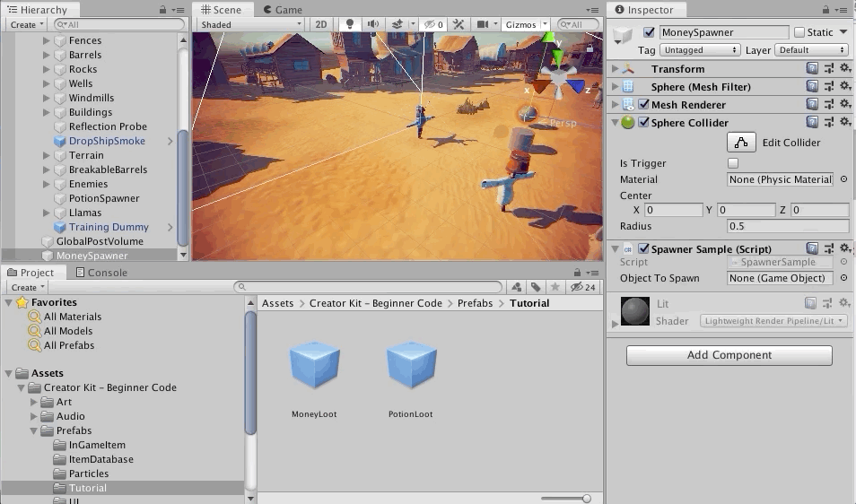Toggle scene audio speaker icon
This screenshot has width=856, height=504.
click(372, 24)
